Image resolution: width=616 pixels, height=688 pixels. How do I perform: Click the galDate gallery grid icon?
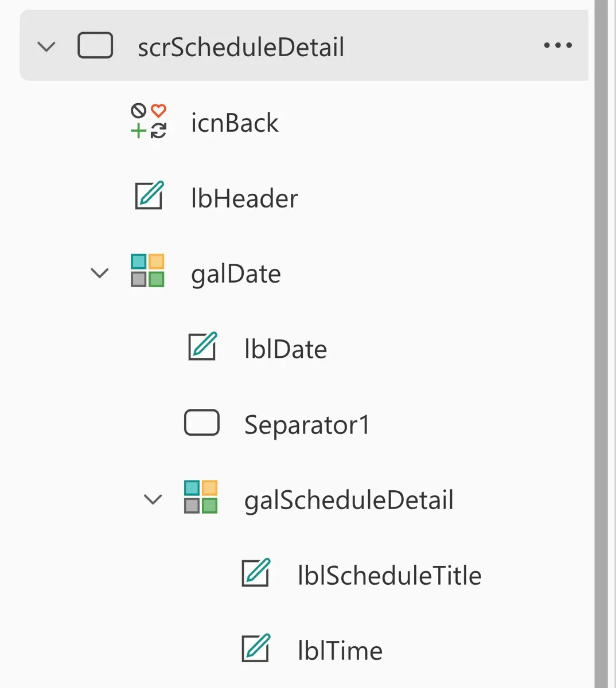(x=147, y=271)
